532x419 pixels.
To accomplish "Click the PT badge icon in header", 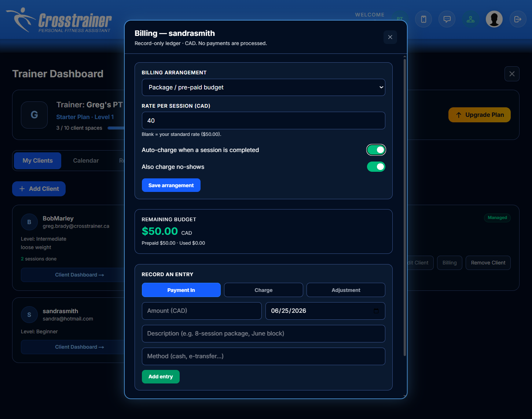I will click(x=400, y=19).
